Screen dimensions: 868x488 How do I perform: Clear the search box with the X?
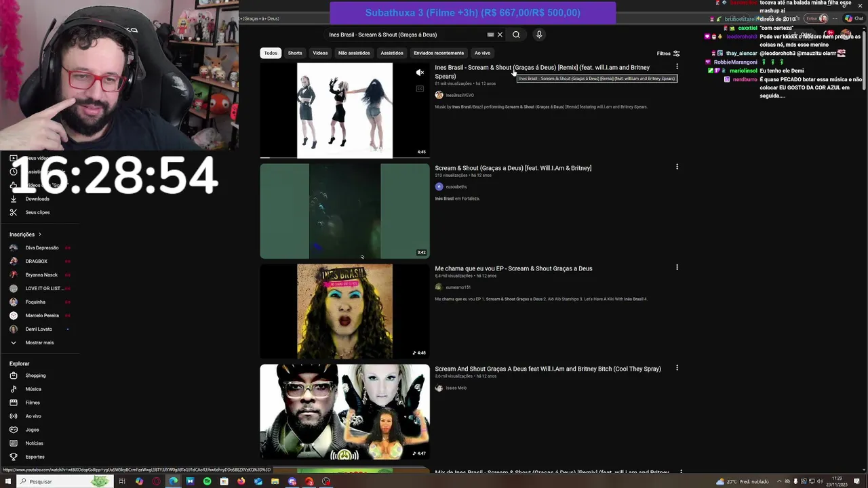(500, 35)
